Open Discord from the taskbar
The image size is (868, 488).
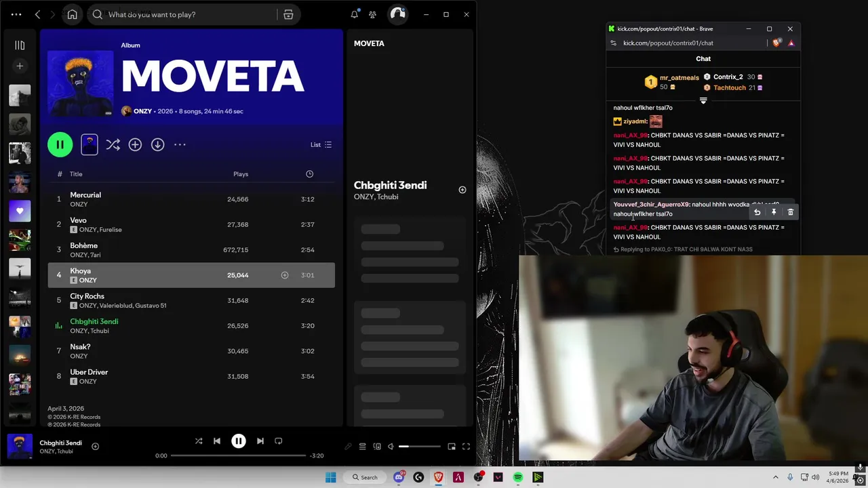click(x=399, y=477)
